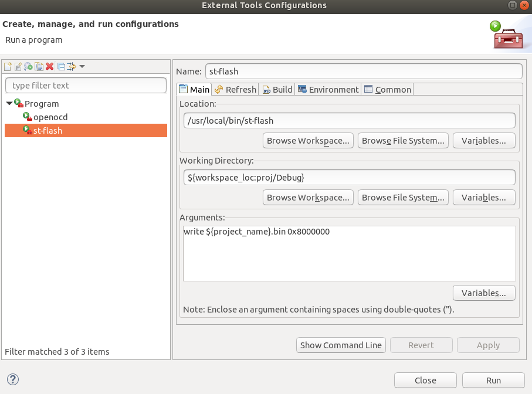This screenshot has width=532, height=394.
Task: Collapse the Program tree node
Action: tap(8, 103)
